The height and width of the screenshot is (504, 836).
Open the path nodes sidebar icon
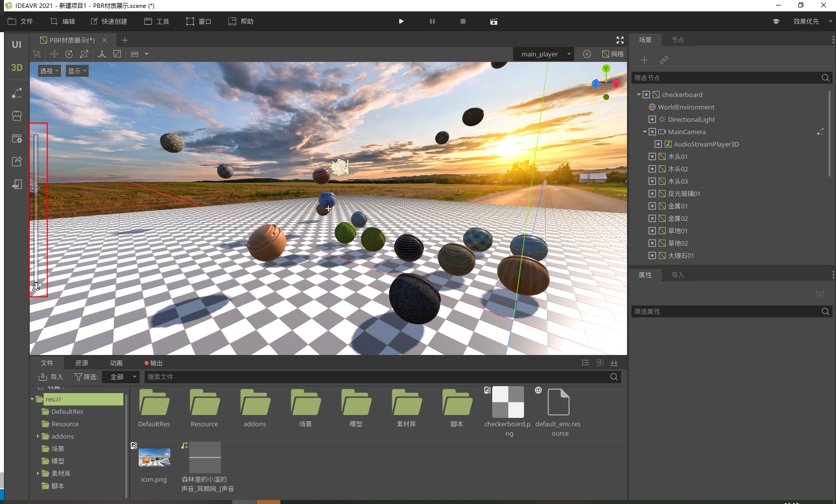pyautogui.click(x=16, y=93)
